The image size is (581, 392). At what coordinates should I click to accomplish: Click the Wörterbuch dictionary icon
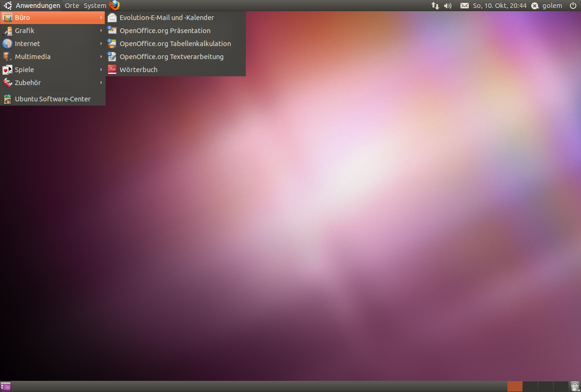point(112,70)
